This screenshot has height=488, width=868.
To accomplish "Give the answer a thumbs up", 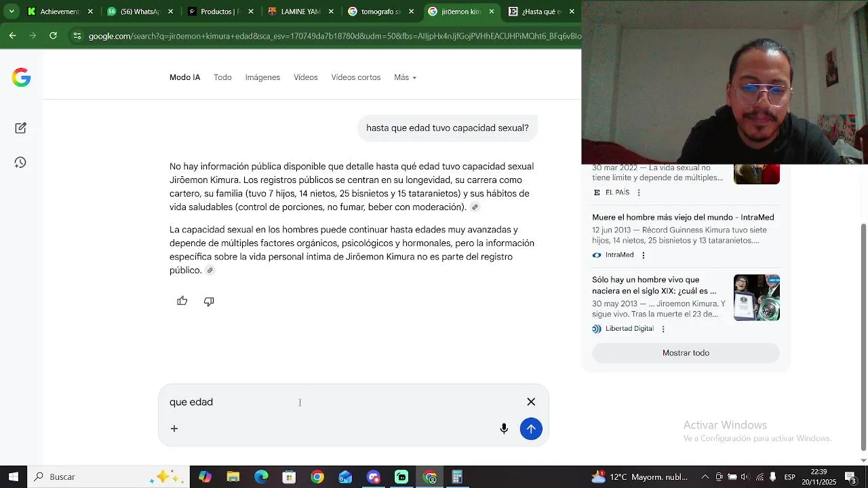I will pyautogui.click(x=182, y=301).
